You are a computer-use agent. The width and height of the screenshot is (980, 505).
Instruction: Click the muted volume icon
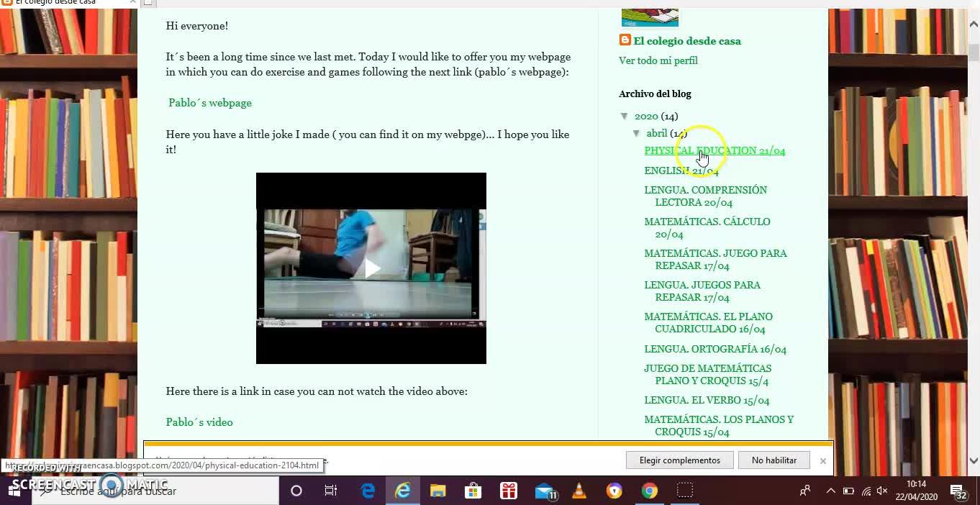[x=882, y=491]
